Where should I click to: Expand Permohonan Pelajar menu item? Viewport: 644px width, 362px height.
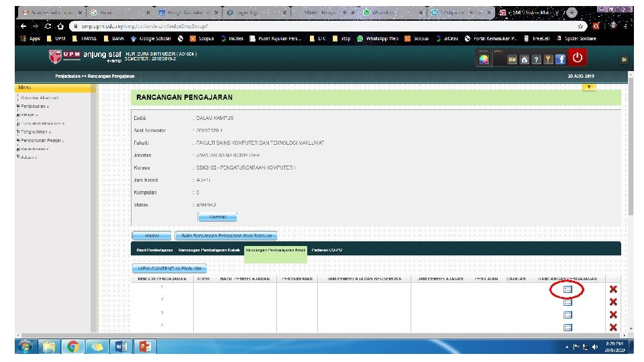[42, 140]
